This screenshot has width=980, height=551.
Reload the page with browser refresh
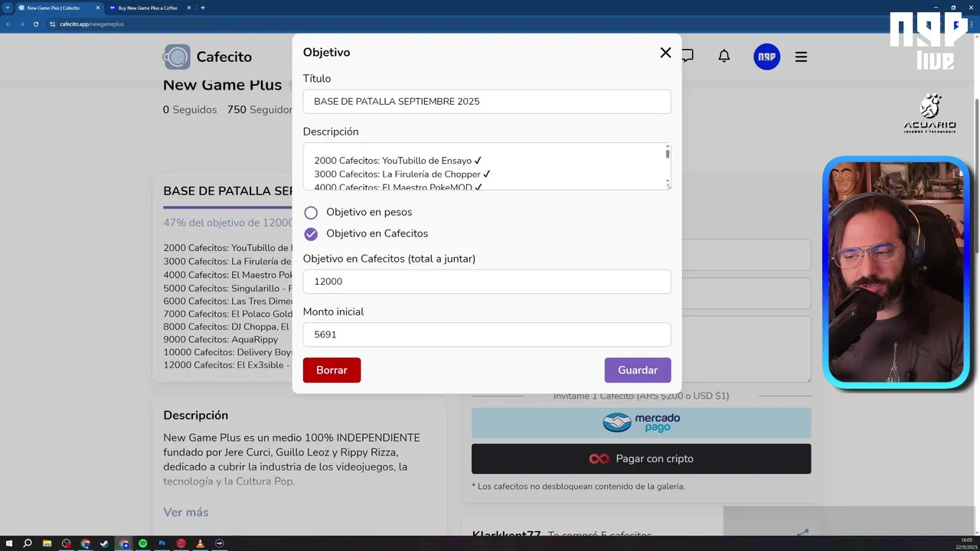click(36, 24)
